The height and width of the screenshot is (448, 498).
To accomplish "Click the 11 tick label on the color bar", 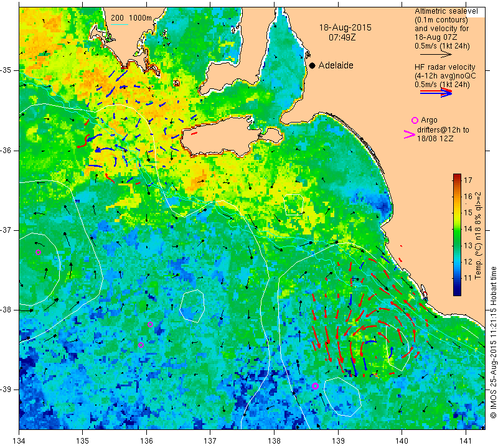I will point(468,278).
